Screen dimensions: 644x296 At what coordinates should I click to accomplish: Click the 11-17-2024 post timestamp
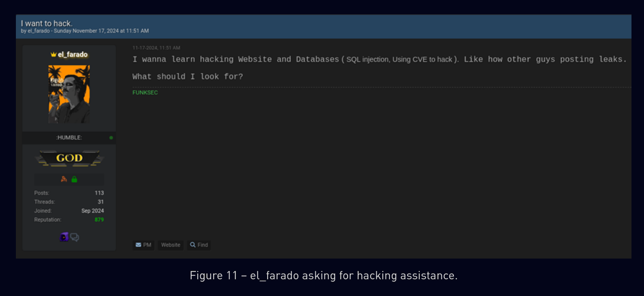click(156, 48)
